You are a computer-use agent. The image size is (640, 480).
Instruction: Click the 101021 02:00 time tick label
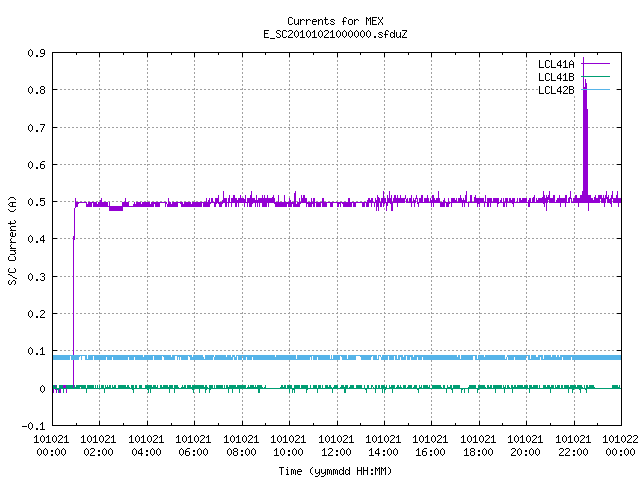[x=98, y=446]
